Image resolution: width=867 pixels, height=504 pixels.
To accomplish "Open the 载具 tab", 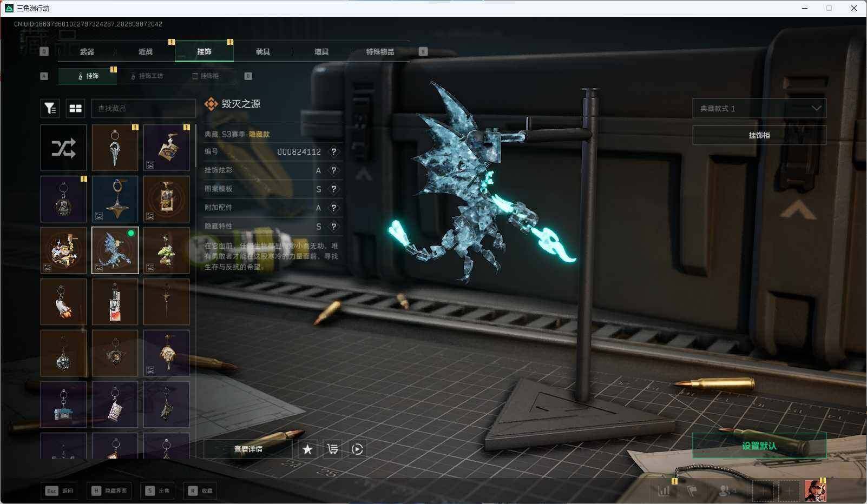I will coord(263,52).
